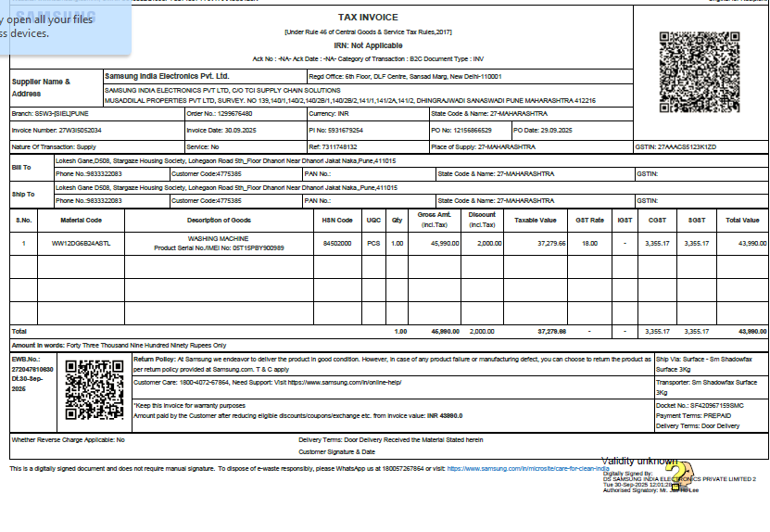Click the HSN code 84502000 cell
770x532 pixels.
337,244
